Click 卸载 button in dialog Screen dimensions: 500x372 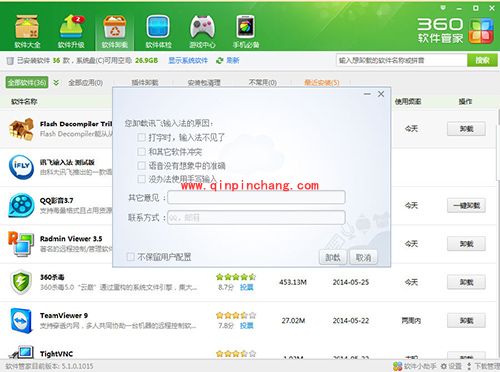pyautogui.click(x=333, y=257)
